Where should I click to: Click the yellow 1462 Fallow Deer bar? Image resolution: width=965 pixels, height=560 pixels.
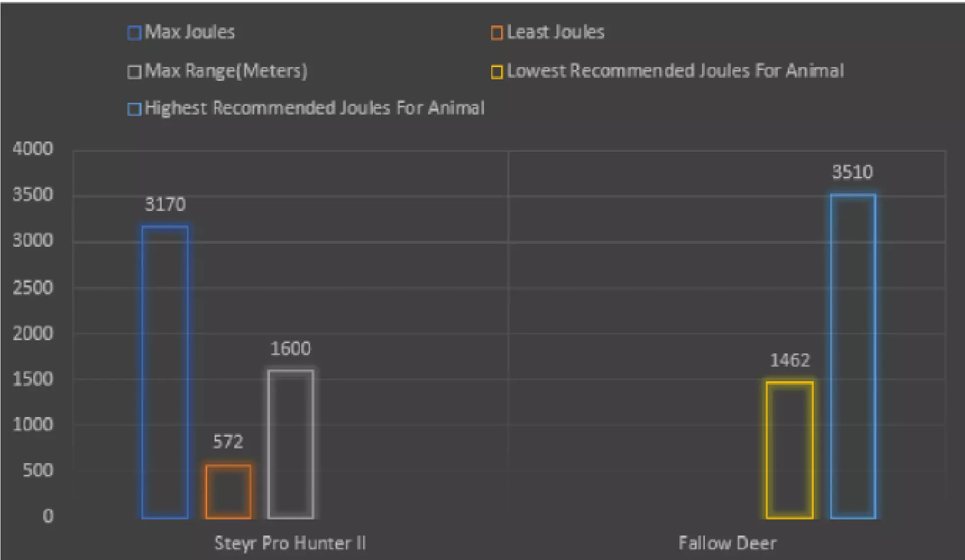(x=790, y=450)
